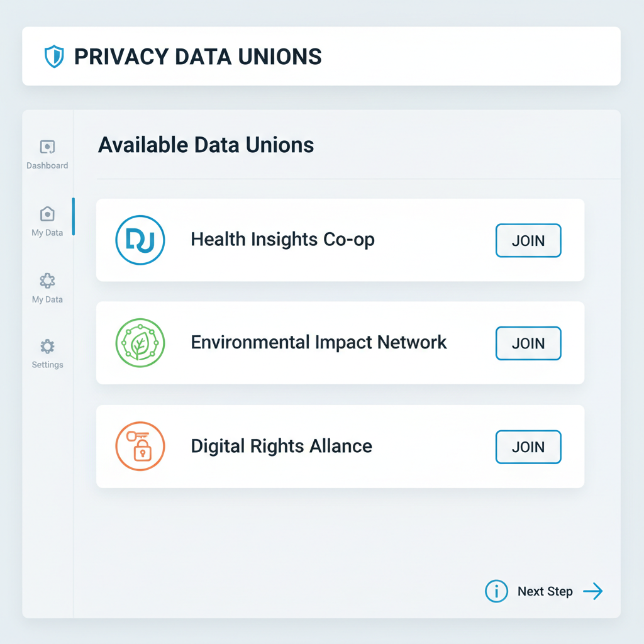Image resolution: width=644 pixels, height=644 pixels.
Task: Click the active My Data tab indicator
Action: pyautogui.click(x=74, y=216)
